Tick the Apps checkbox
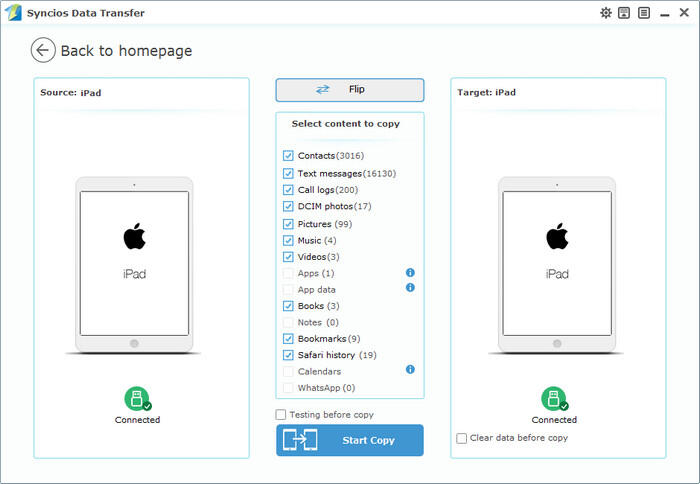This screenshot has height=484, width=700. (x=288, y=273)
